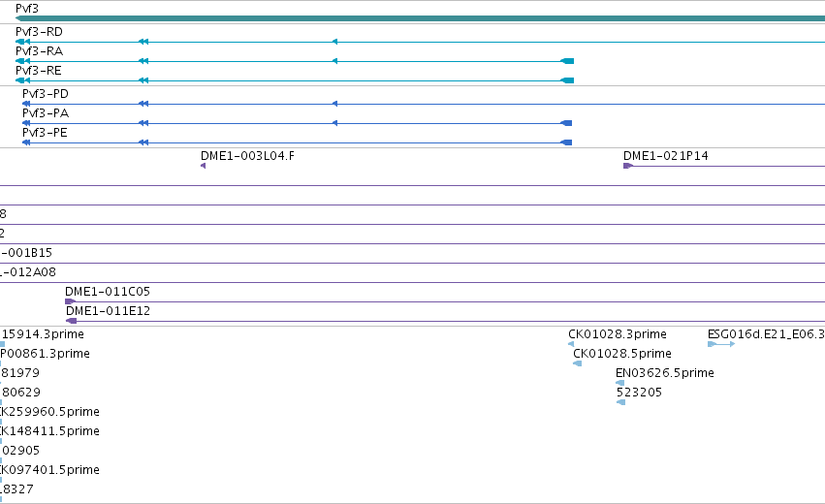Click the Pvf3 gene label
The height and width of the screenshot is (504, 825).
[x=27, y=9]
